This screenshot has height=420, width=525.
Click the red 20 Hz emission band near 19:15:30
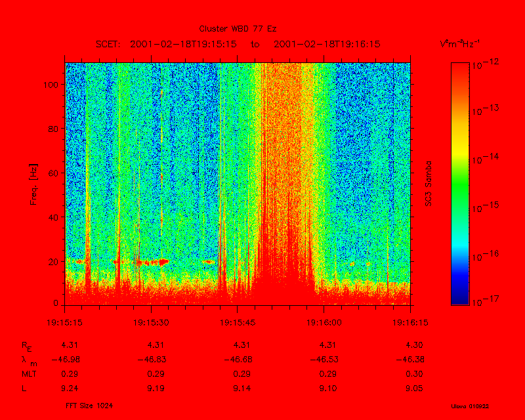(157, 261)
